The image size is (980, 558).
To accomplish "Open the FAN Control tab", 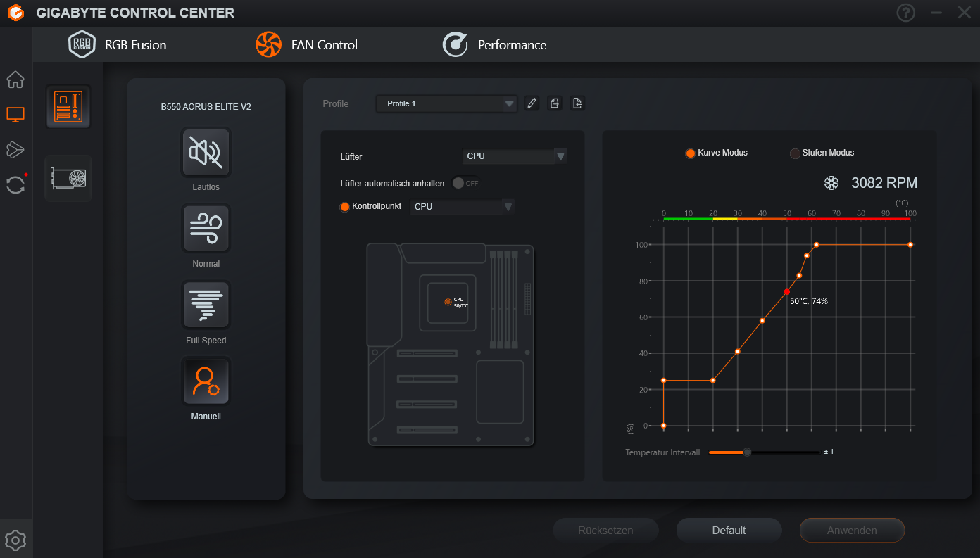I will pyautogui.click(x=306, y=44).
